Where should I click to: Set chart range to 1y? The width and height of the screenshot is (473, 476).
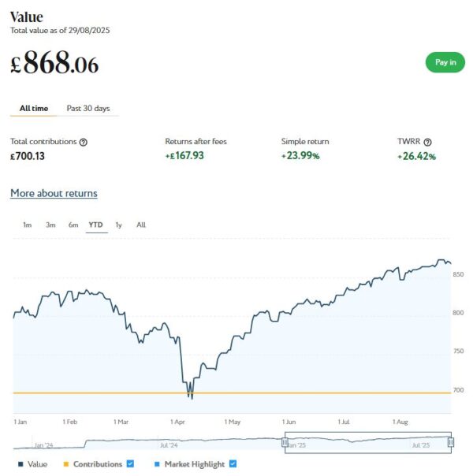(118, 225)
